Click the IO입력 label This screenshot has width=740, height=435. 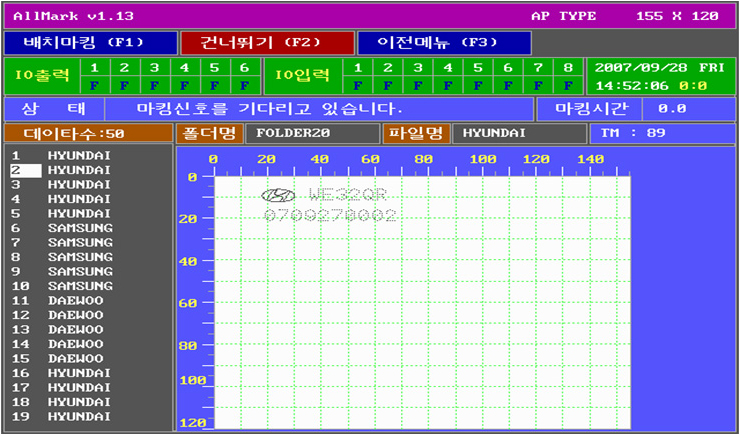pyautogui.click(x=302, y=75)
